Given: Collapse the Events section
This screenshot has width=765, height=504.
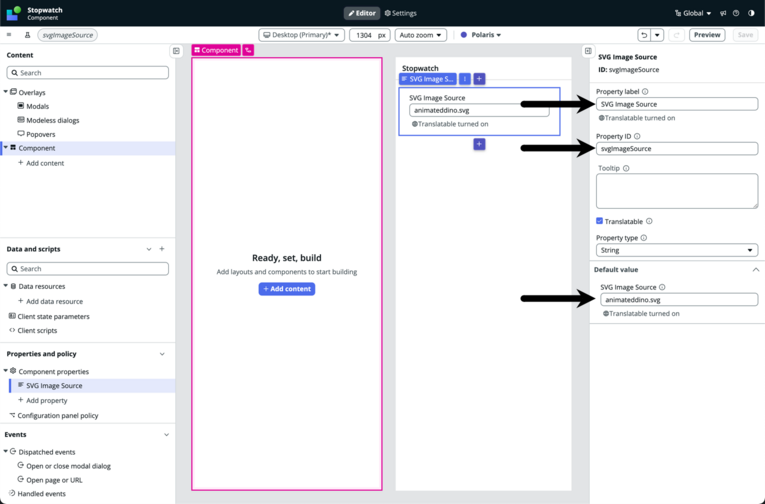Looking at the screenshot, I should point(166,435).
